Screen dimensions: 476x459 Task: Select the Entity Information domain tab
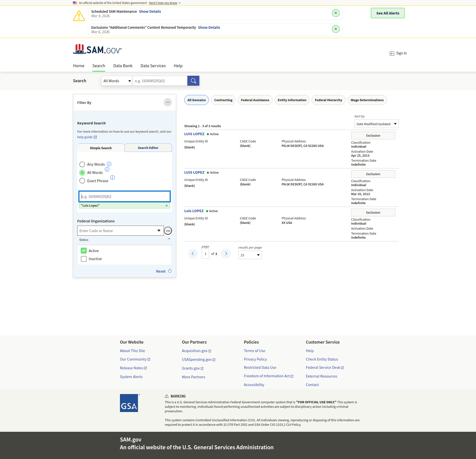click(292, 100)
